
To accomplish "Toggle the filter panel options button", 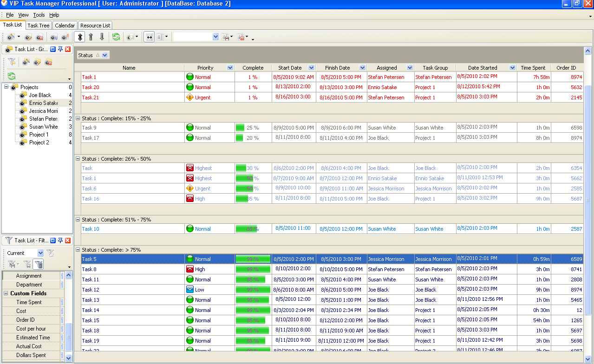I will 39,265.
